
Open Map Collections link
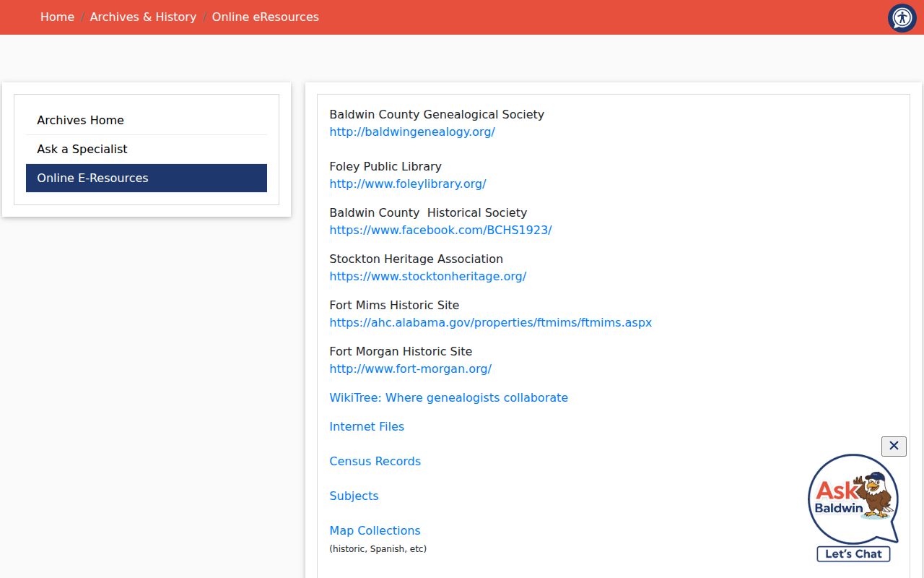(375, 530)
